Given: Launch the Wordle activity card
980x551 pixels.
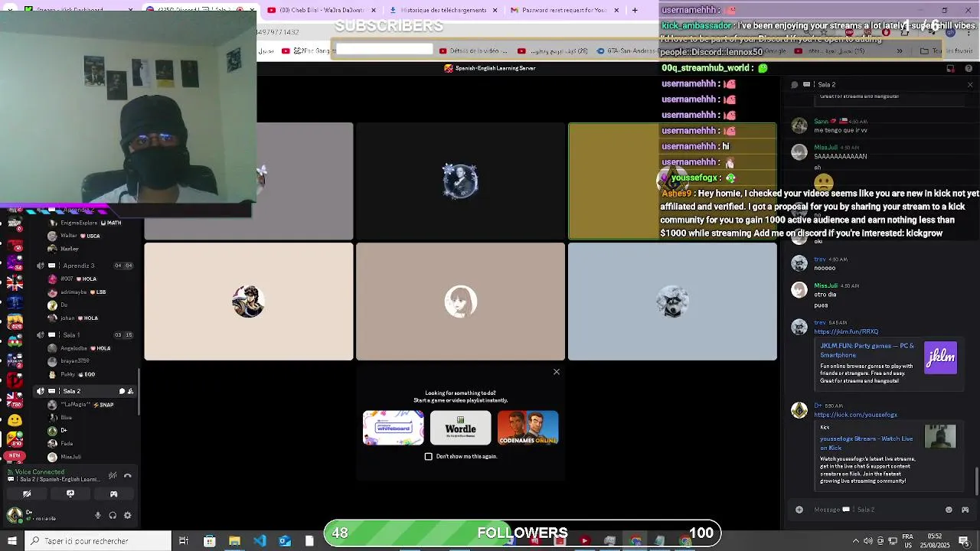Looking at the screenshot, I should (460, 428).
